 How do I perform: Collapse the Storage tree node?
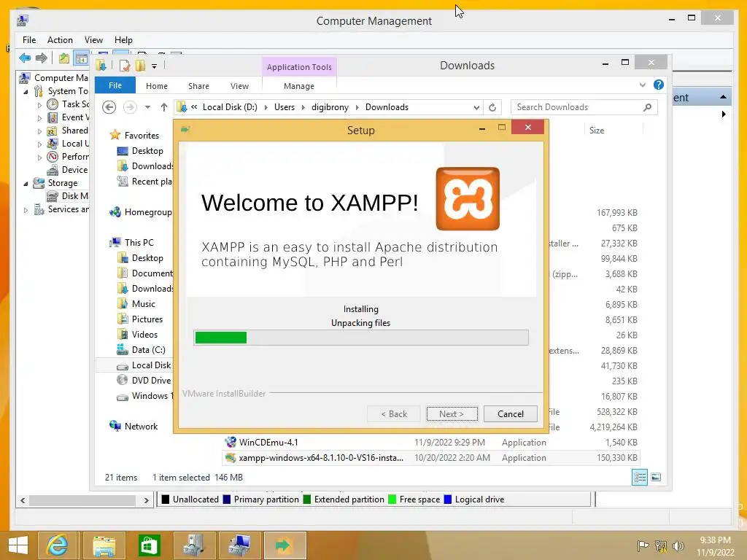click(x=26, y=183)
